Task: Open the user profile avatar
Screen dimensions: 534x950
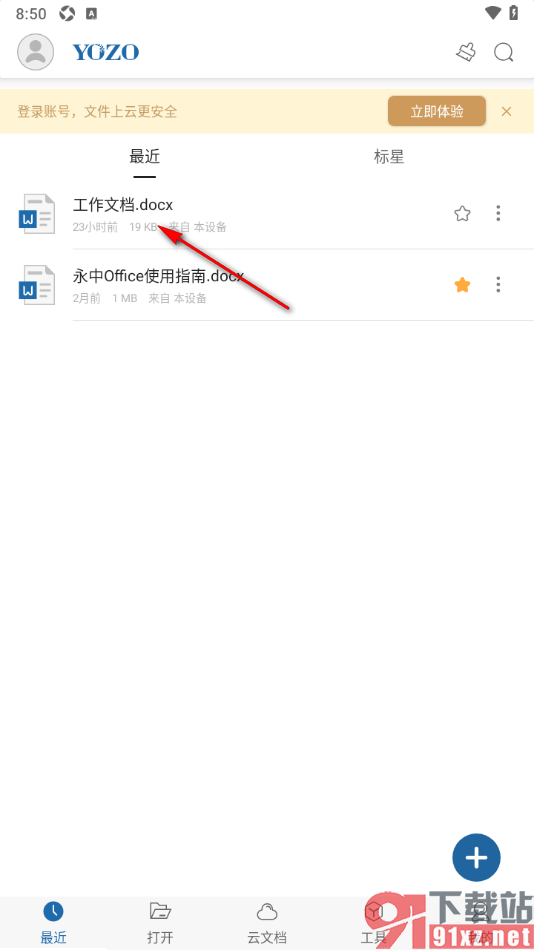Action: [x=36, y=52]
